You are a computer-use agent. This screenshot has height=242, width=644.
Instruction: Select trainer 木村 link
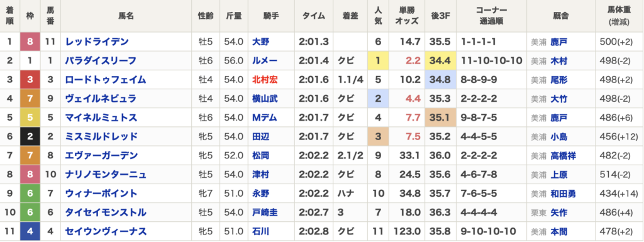559,61
